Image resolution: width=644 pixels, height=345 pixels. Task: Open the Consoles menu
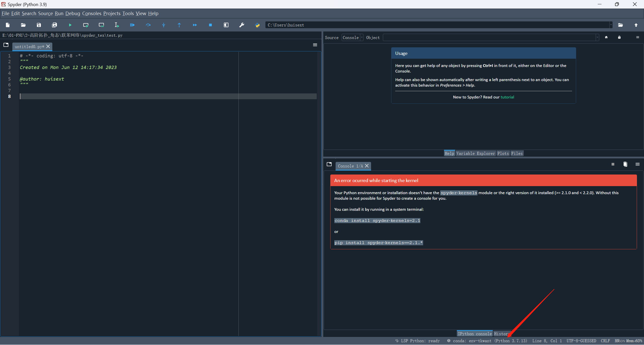pos(92,13)
